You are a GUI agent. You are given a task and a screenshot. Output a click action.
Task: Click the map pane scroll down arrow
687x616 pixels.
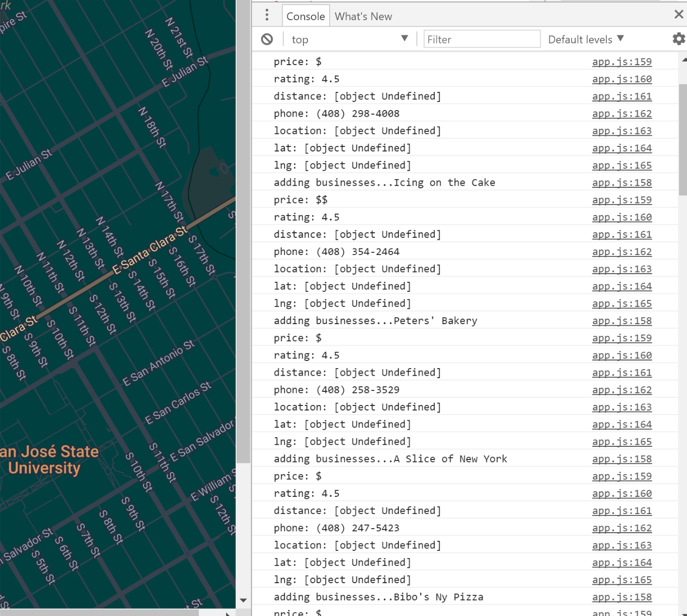[x=243, y=600]
